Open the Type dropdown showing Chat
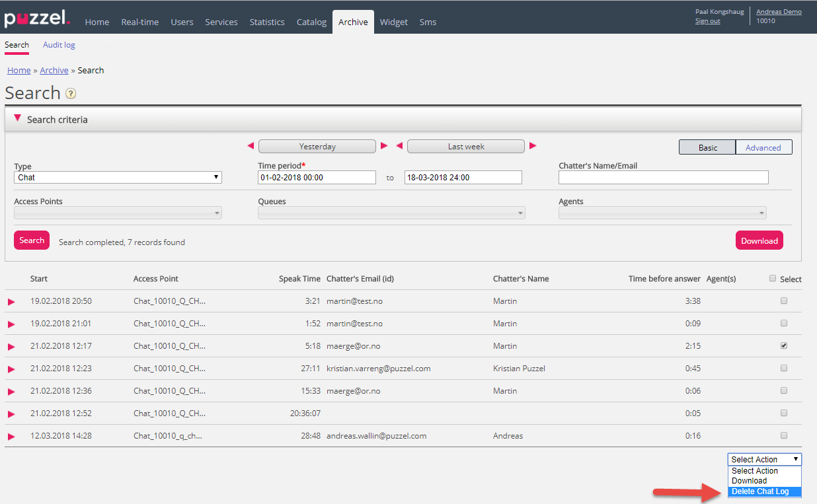The height and width of the screenshot is (504, 817). (x=118, y=178)
